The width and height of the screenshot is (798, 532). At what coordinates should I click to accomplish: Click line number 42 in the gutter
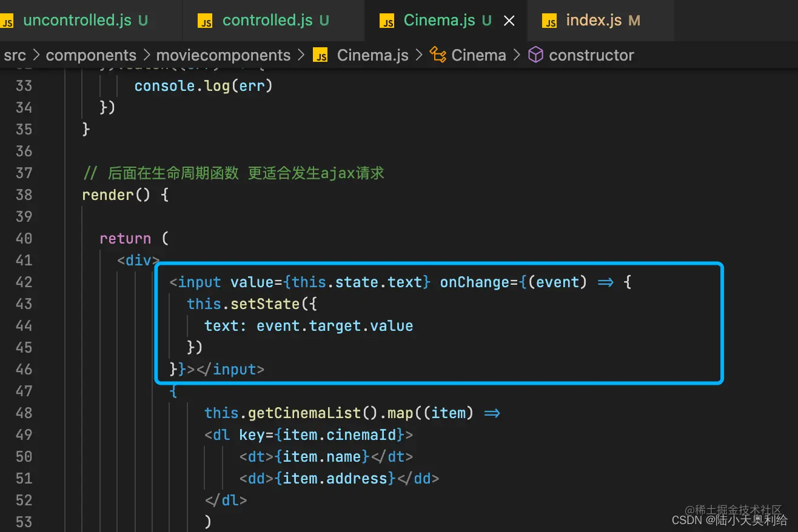click(x=24, y=282)
